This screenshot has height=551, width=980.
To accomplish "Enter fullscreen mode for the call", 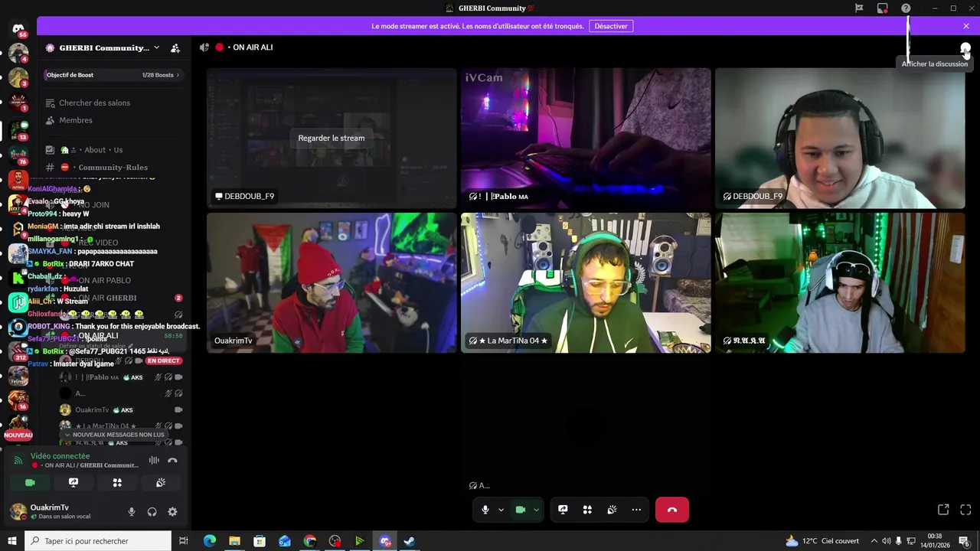I will coord(965,510).
